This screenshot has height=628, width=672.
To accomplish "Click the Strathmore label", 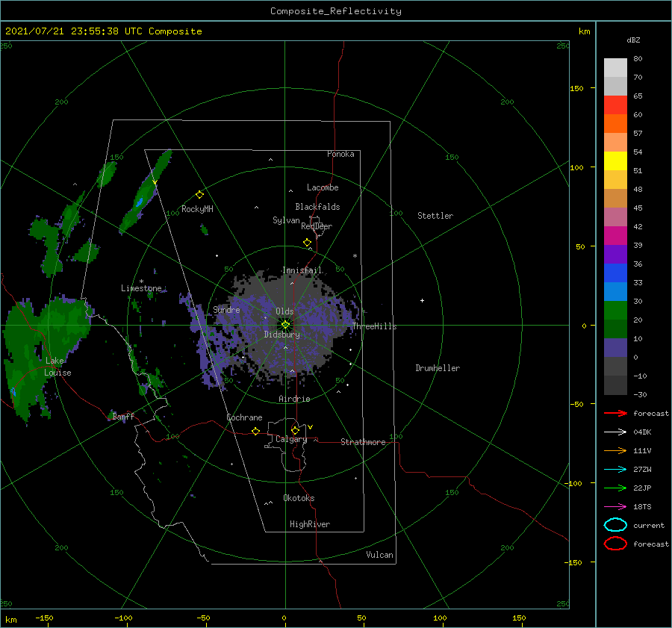I will coord(363,442).
